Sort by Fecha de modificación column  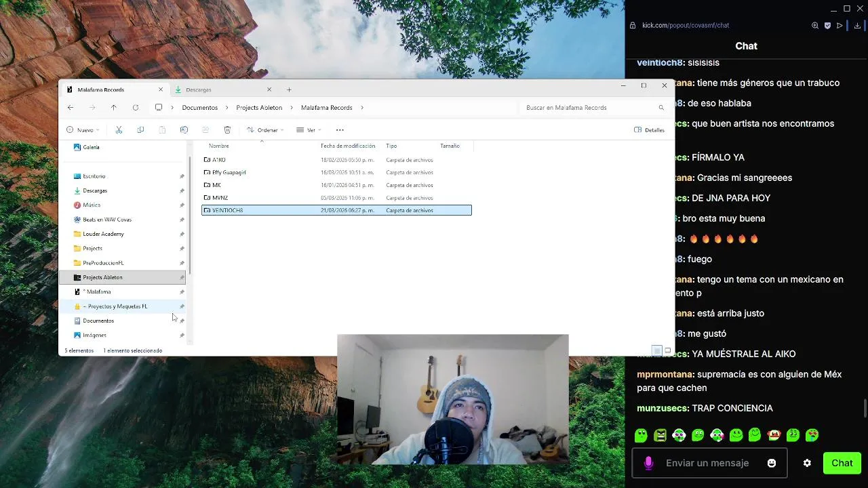coord(348,146)
